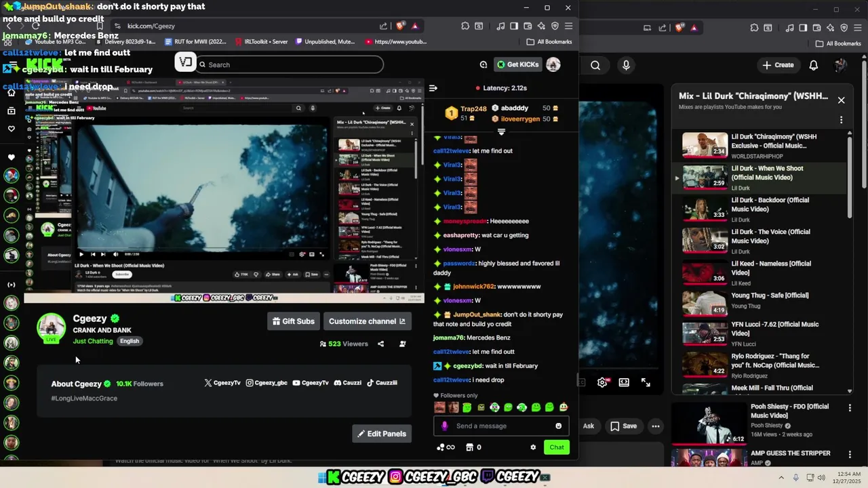Click the Send a message input
The width and height of the screenshot is (868, 488).
[x=500, y=426]
